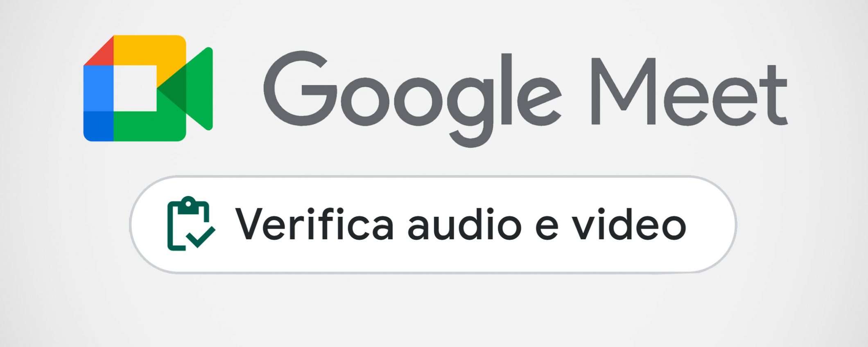
Task: Click the Google wordmark text
Action: (x=412, y=98)
